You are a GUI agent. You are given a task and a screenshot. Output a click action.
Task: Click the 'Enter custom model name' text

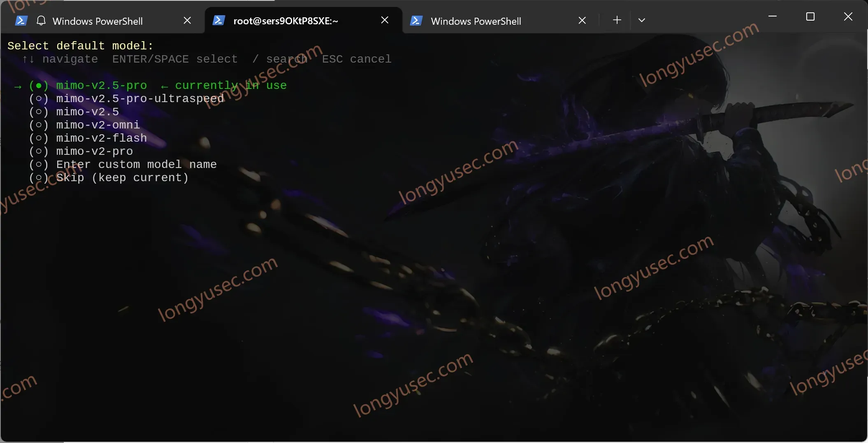(x=136, y=165)
